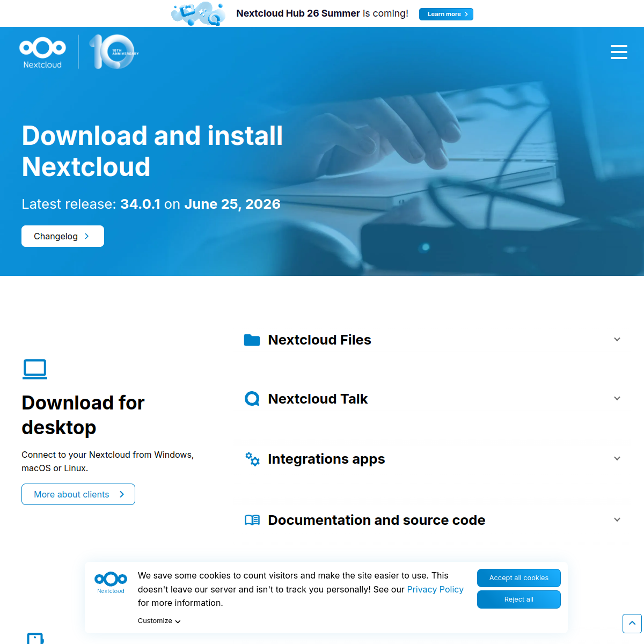Click the Nextcloud logo in cookie banner
This screenshot has width=644, height=644.
(111, 583)
